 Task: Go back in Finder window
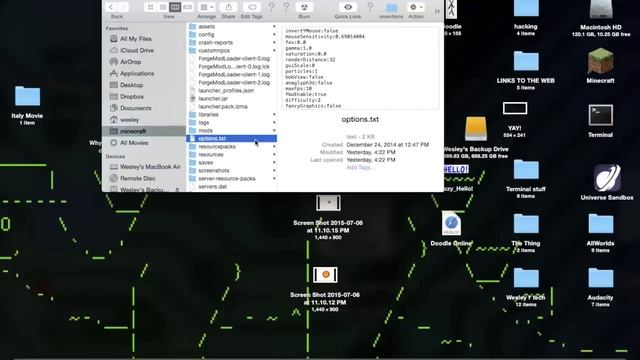[x=111, y=7]
